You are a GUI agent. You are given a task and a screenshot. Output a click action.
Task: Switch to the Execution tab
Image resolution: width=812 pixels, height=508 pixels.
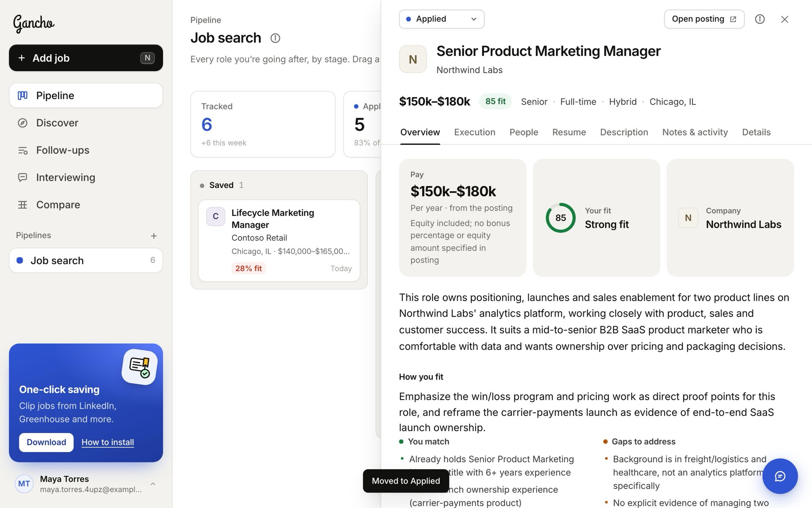(x=475, y=132)
